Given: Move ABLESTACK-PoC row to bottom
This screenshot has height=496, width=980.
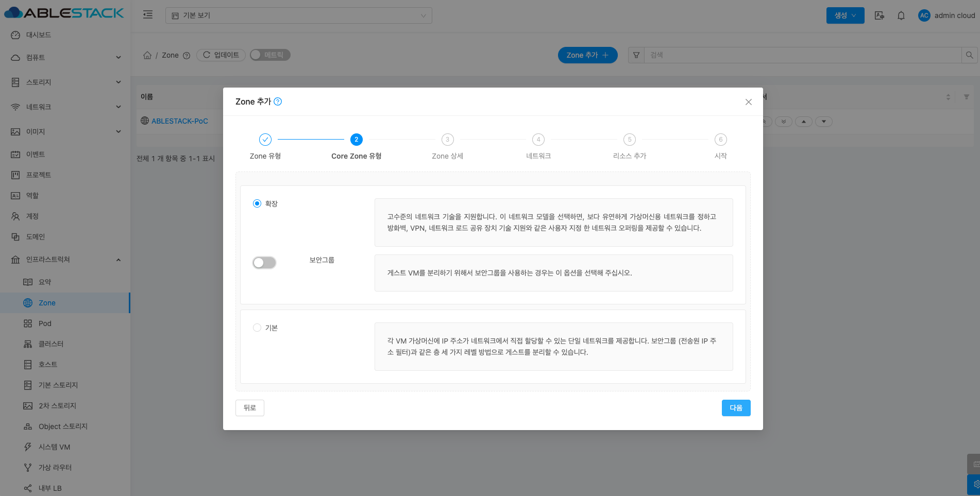Looking at the screenshot, I should pyautogui.click(x=784, y=122).
